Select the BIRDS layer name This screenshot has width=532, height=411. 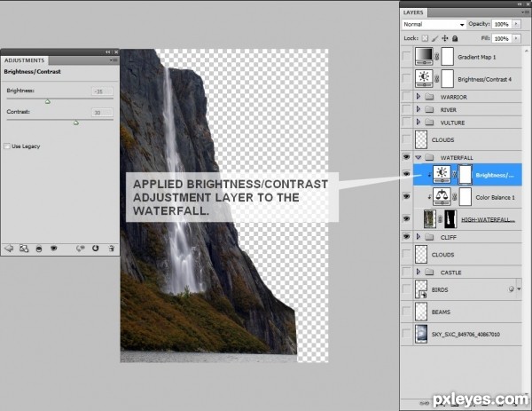pos(440,289)
